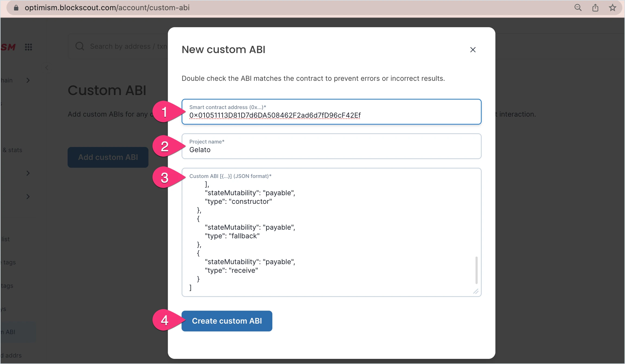
Task: Expand the sidebar chevron below stats
Action: (x=28, y=173)
